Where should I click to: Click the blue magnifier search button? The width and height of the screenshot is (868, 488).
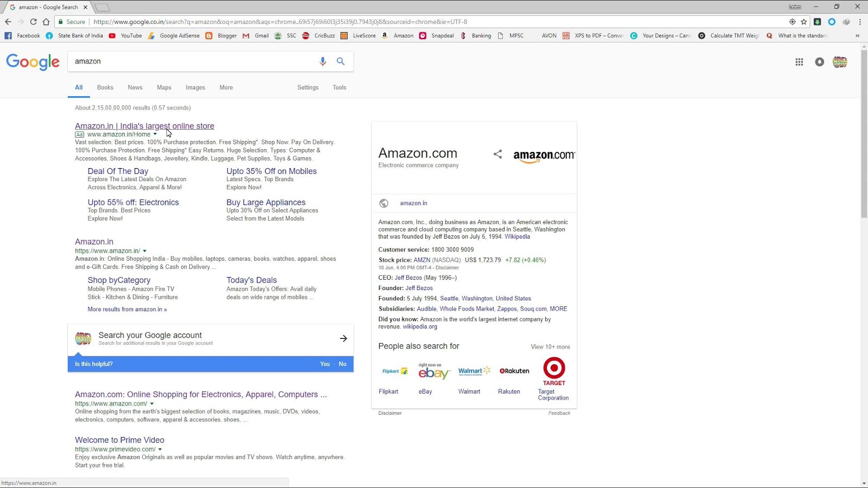click(341, 61)
